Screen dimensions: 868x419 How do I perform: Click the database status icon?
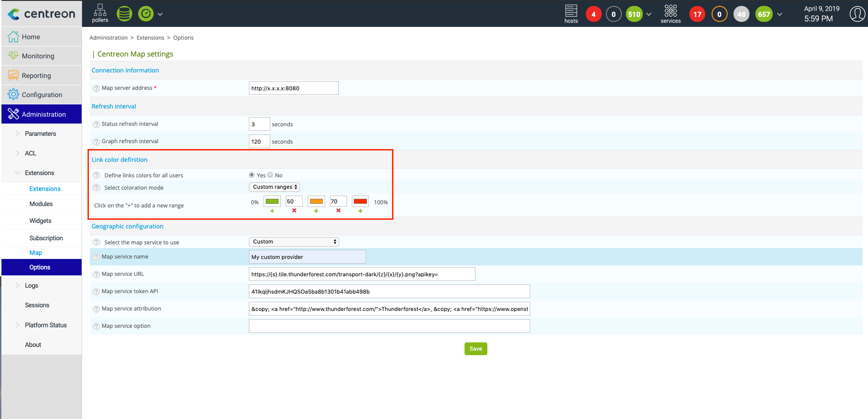124,14
